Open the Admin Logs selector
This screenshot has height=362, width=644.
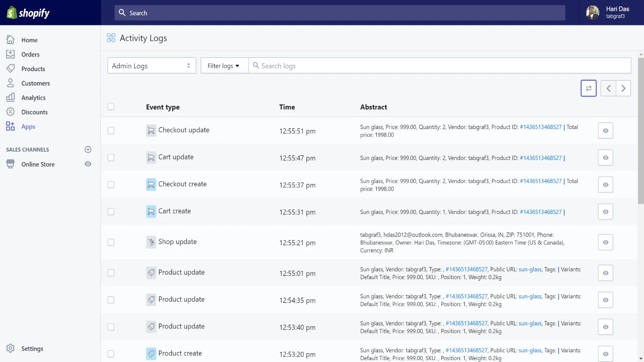[x=151, y=66]
